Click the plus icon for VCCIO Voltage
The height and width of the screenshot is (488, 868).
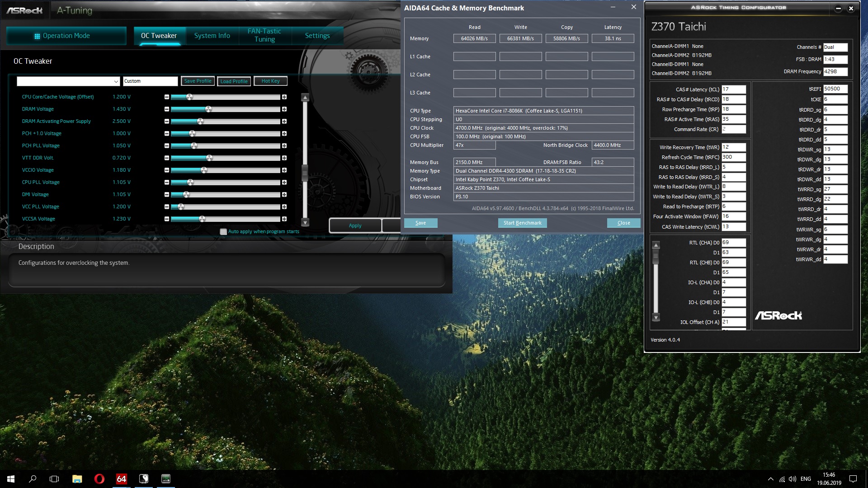[x=284, y=170]
